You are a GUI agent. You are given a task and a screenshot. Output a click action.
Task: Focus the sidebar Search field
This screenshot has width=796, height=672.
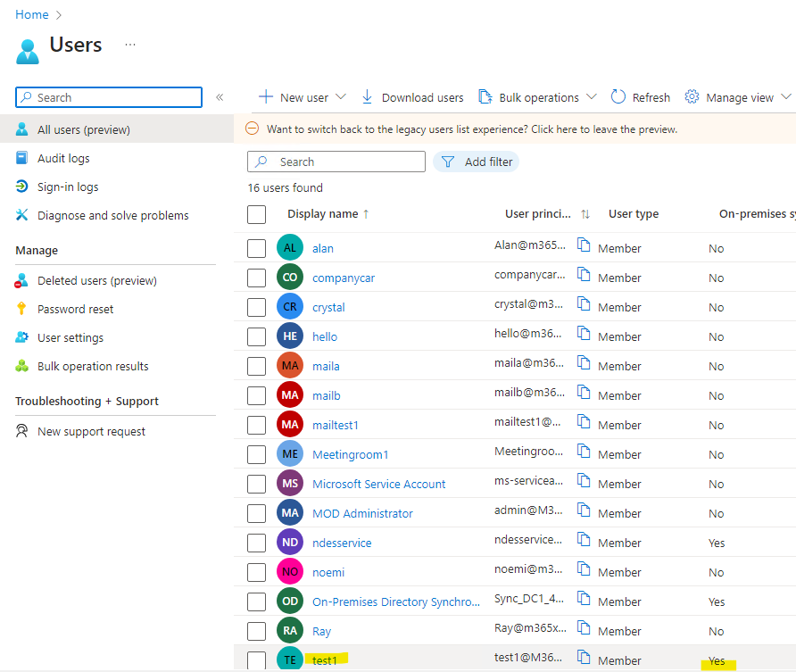(109, 97)
